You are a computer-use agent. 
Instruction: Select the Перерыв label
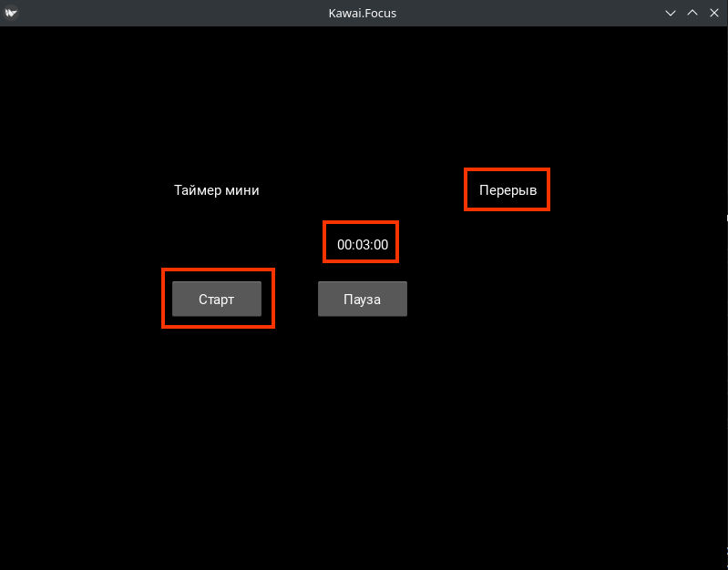click(x=508, y=190)
